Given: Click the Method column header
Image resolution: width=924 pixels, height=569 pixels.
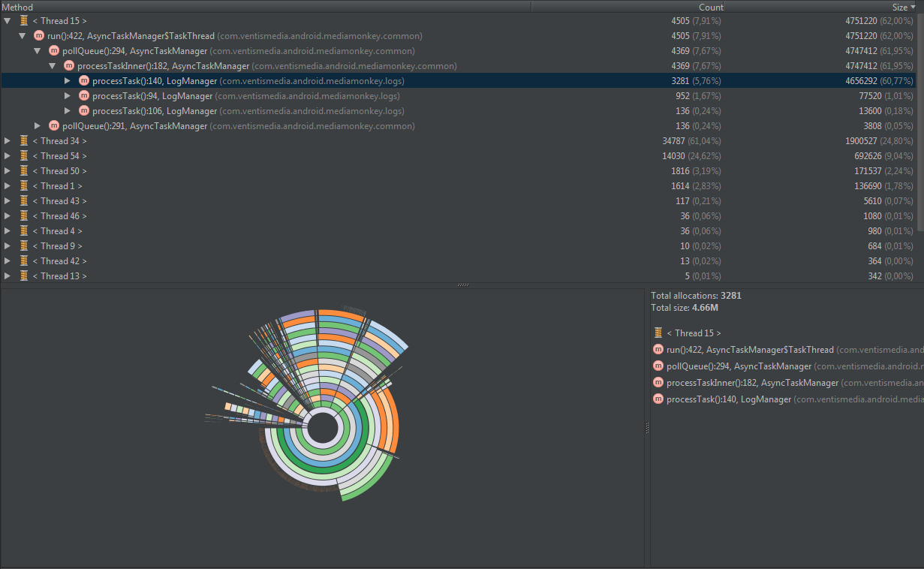Looking at the screenshot, I should [x=17, y=7].
